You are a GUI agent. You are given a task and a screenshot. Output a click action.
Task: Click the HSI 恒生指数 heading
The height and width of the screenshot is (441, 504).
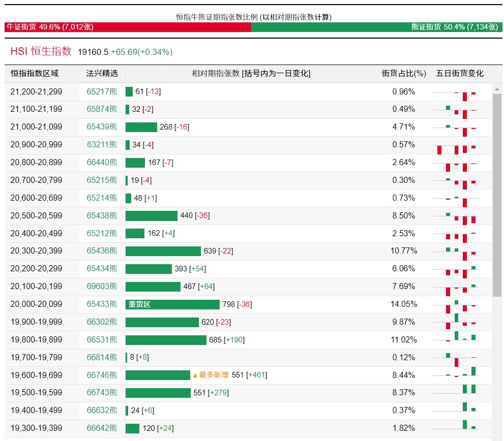coord(41,51)
